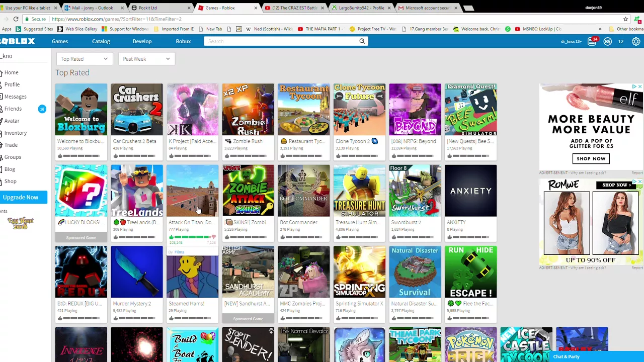Image resolution: width=644 pixels, height=362 pixels.
Task: Click SHOP NOW in the elf ad
Action: [x=591, y=158]
